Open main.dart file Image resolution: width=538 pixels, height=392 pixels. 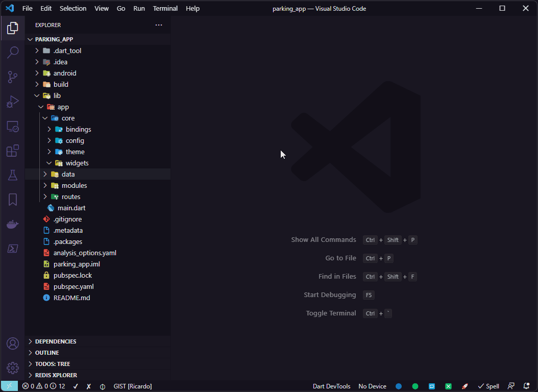(71, 208)
